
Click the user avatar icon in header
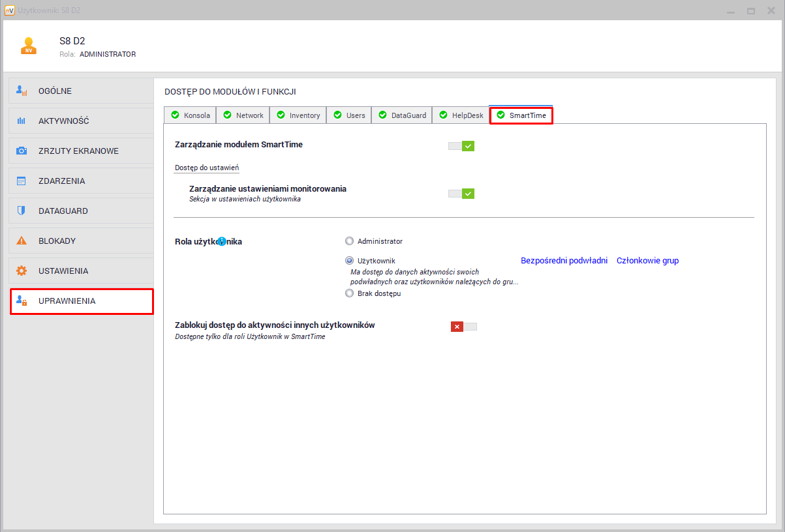pos(28,46)
